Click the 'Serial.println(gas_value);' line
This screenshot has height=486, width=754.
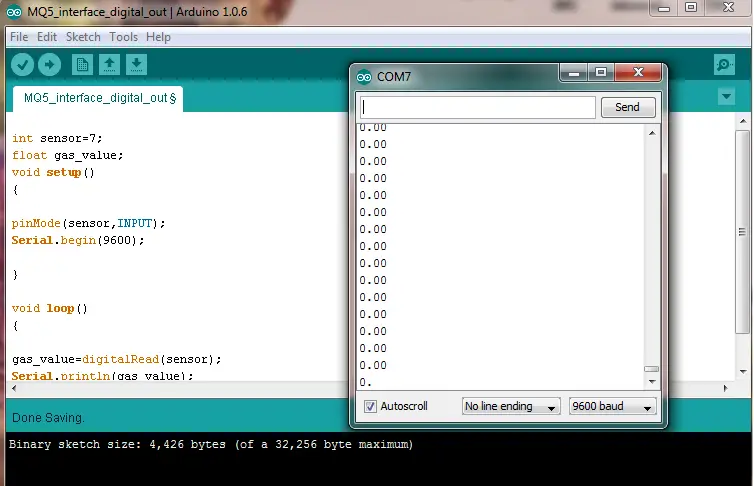(102, 376)
